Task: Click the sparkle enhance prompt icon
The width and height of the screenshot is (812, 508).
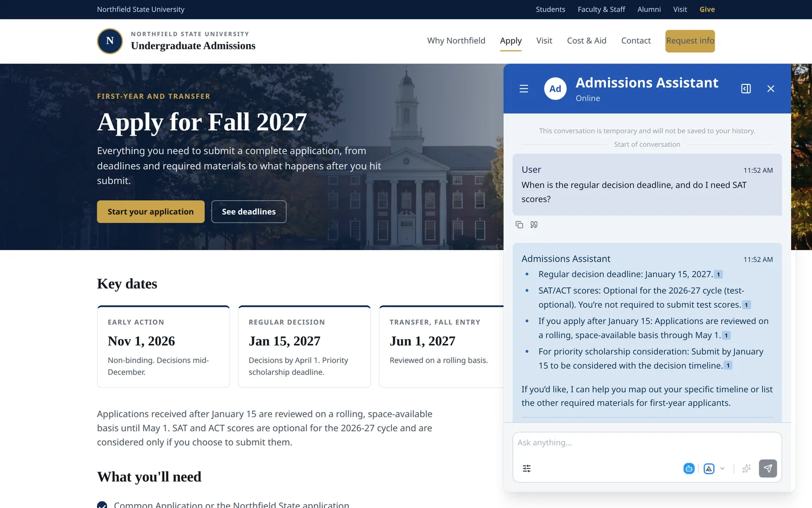Action: click(746, 468)
